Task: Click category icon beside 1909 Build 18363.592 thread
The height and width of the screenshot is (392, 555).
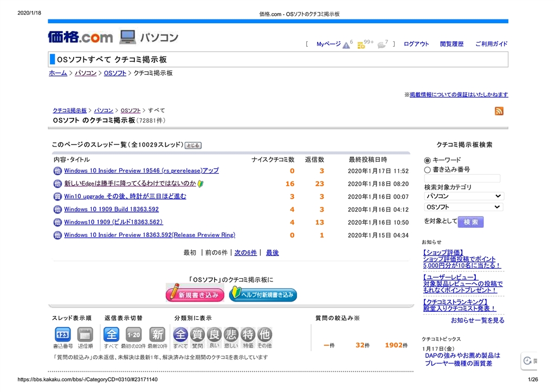Action: pyautogui.click(x=57, y=210)
